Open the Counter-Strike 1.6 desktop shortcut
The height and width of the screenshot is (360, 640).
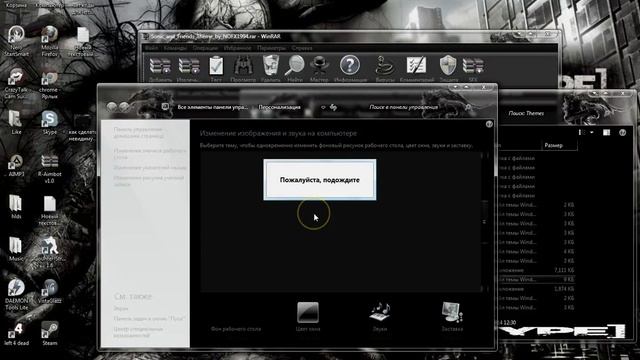(x=49, y=252)
